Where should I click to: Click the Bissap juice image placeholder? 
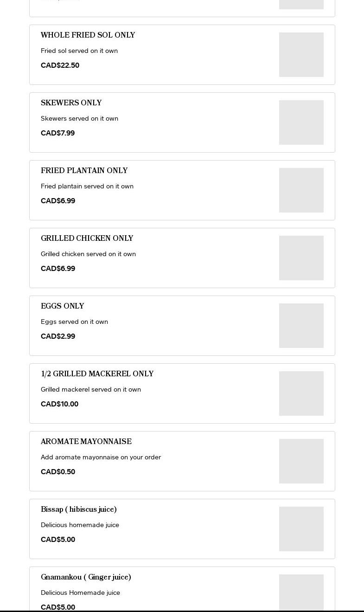click(301, 529)
